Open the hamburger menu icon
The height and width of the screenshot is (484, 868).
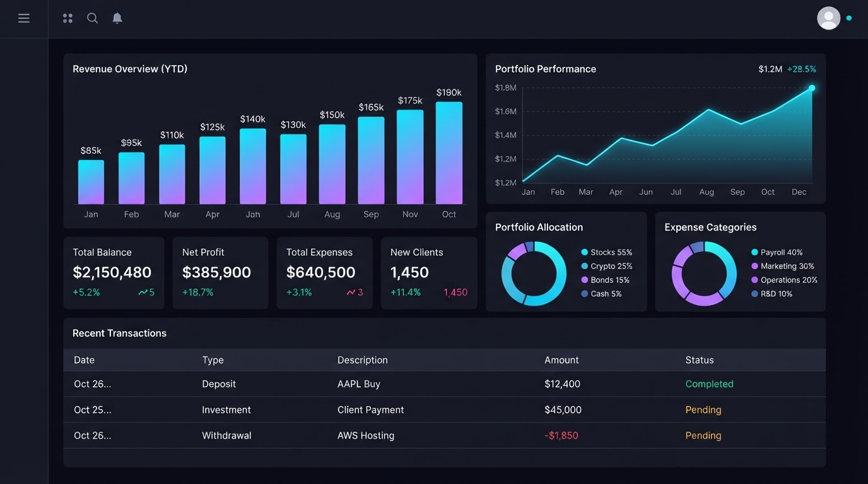click(x=24, y=18)
